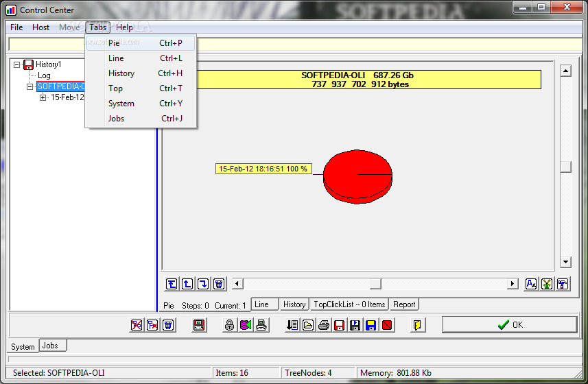This screenshot has width=588, height=384.
Task: Open the File menu
Action: coord(16,27)
